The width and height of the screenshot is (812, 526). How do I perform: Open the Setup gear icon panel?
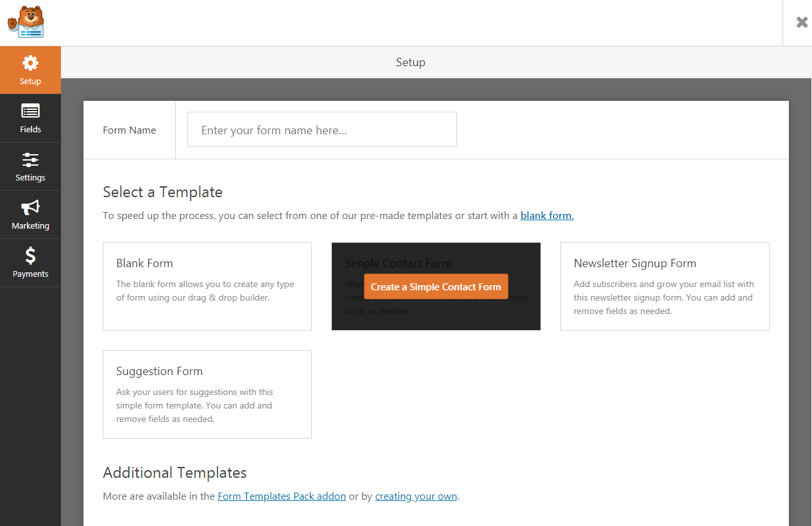coord(30,70)
